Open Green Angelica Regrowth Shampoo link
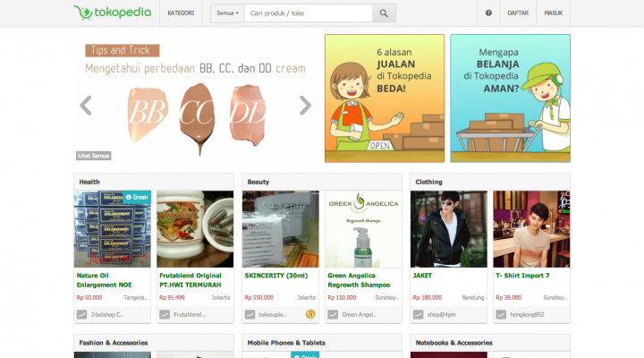The width and height of the screenshot is (644, 358). coord(359,280)
